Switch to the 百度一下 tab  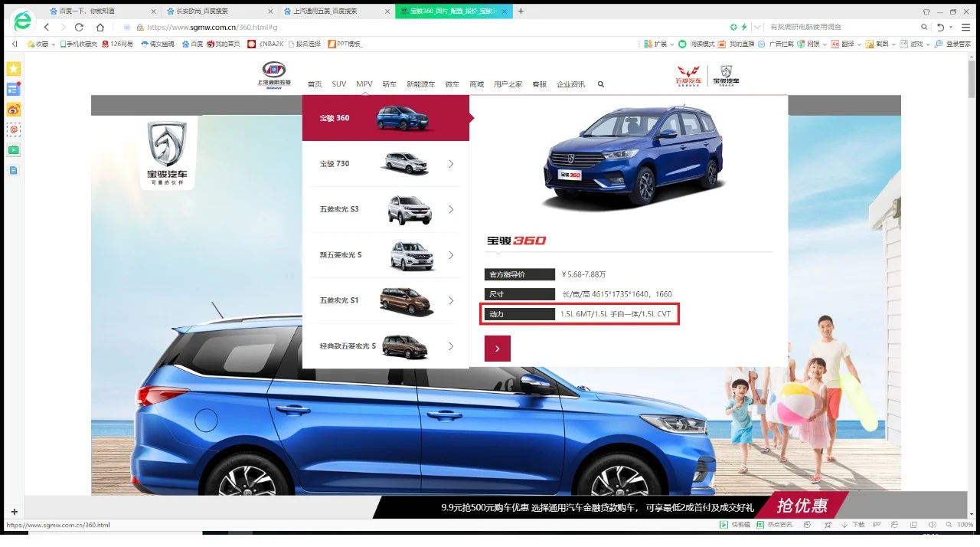[102, 11]
